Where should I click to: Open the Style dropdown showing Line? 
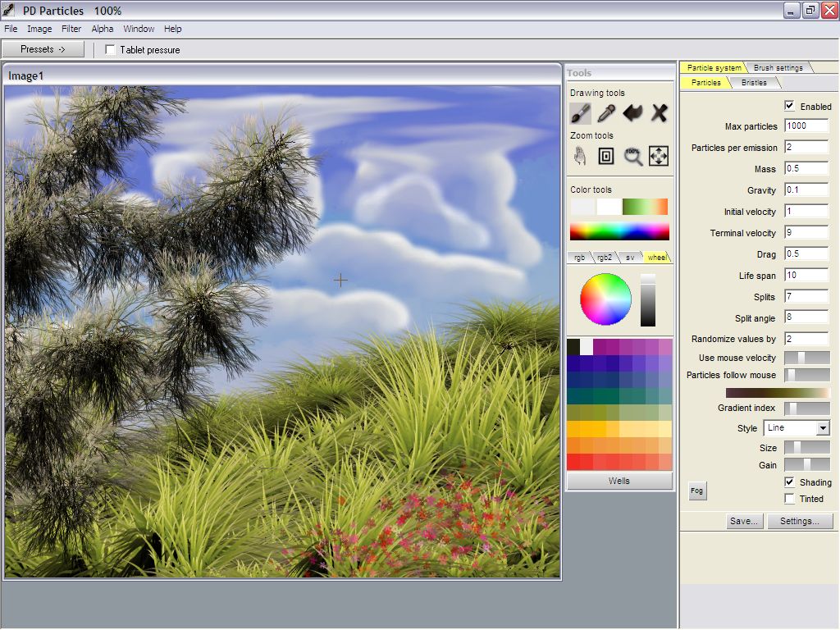[797, 428]
